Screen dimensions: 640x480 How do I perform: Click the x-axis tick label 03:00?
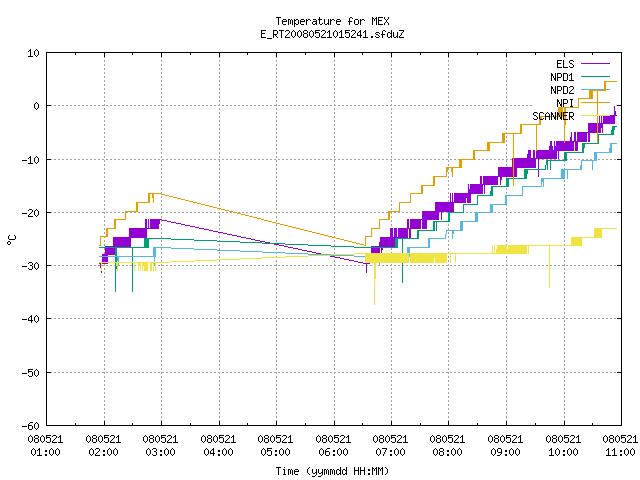tap(160, 452)
